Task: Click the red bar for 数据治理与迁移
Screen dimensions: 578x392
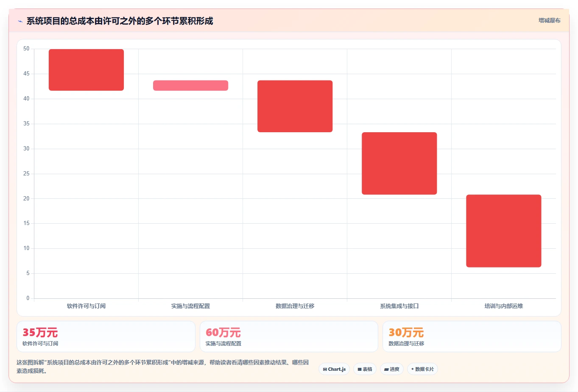Action: click(295, 106)
